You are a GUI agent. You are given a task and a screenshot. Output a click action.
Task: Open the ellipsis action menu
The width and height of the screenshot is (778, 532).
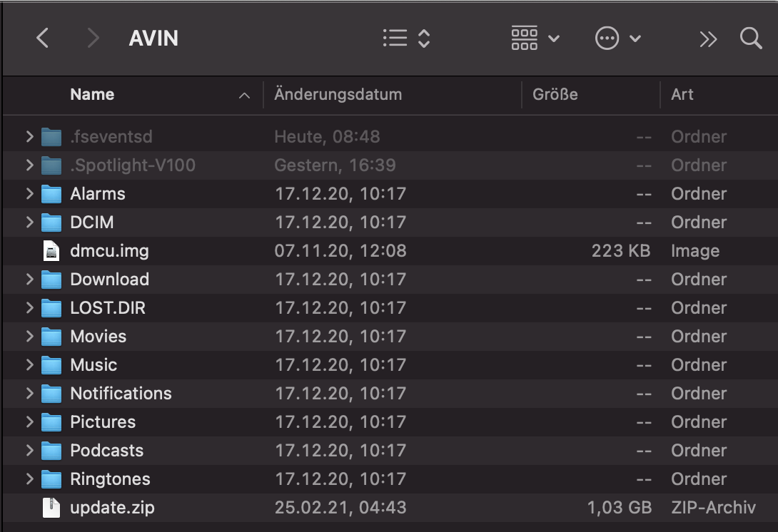(617, 39)
